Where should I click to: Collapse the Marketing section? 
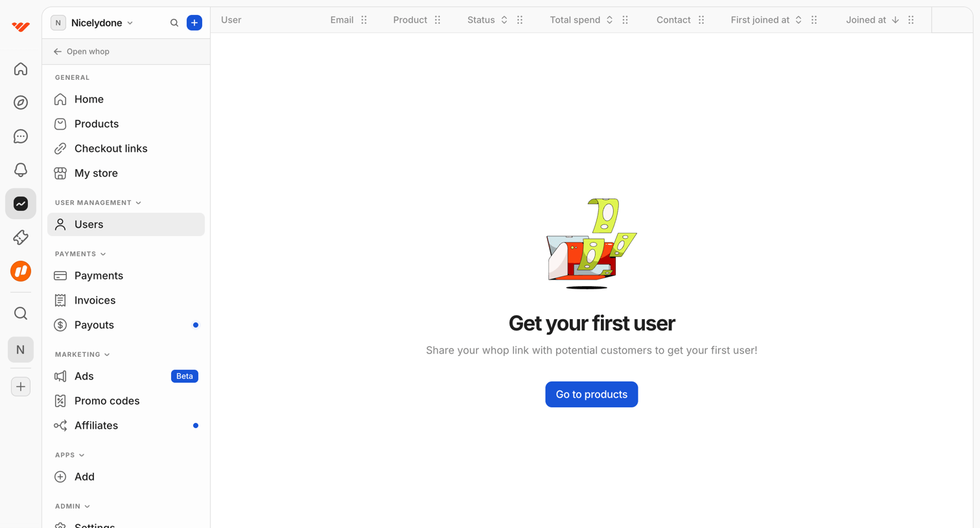click(82, 355)
